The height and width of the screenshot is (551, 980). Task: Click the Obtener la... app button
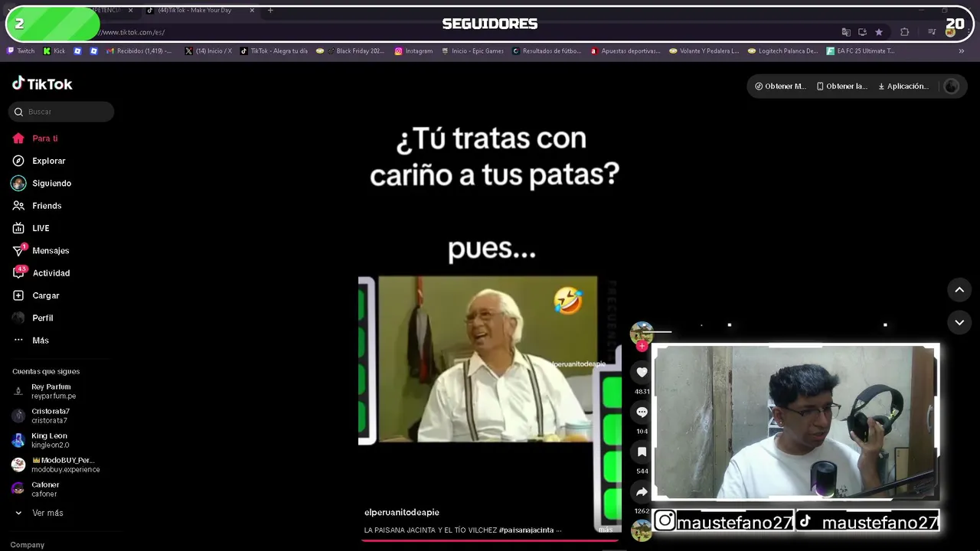[x=841, y=86]
